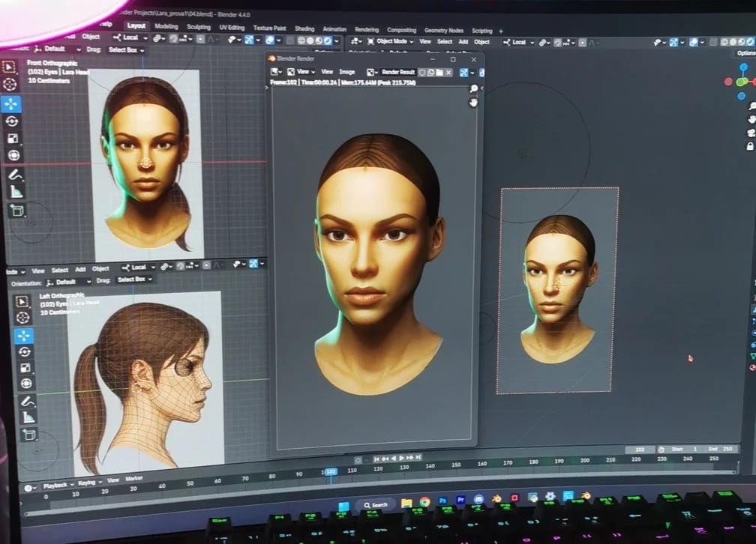Image resolution: width=756 pixels, height=544 pixels.
Task: Select the Rotate tool in top-left viewport
Action: pos(12,121)
